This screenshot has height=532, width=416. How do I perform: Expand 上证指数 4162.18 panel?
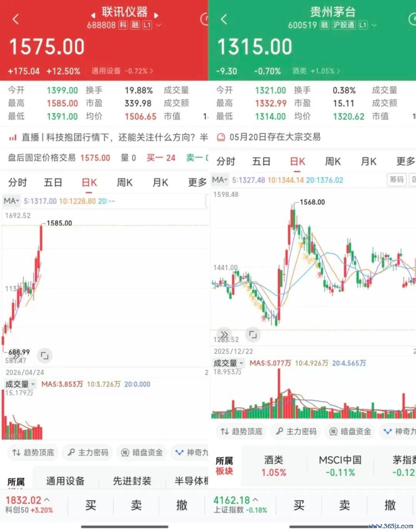click(x=240, y=505)
